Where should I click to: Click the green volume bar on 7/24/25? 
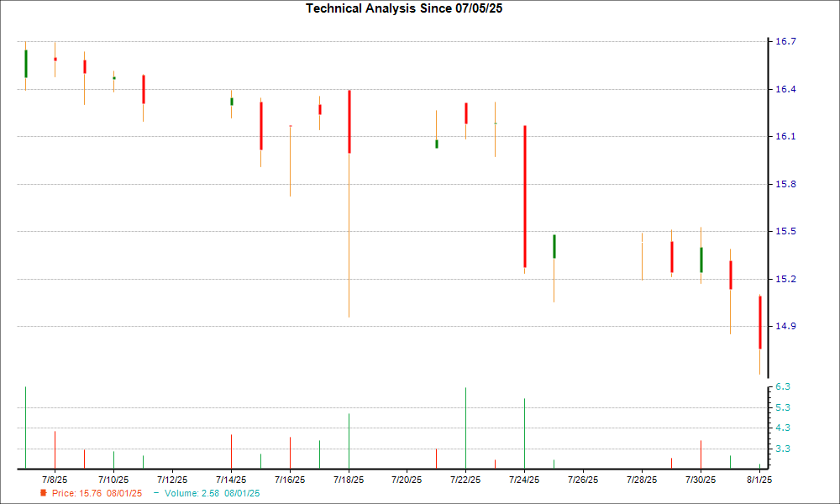pos(524,433)
